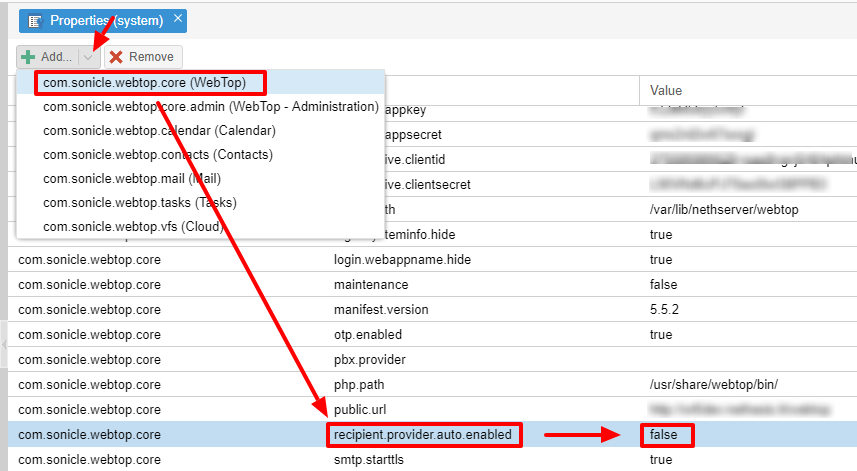This screenshot has height=471, width=857.
Task: Choose com.sonicle.webtop.contacts (Contacts) menu entry
Action: click(200, 155)
